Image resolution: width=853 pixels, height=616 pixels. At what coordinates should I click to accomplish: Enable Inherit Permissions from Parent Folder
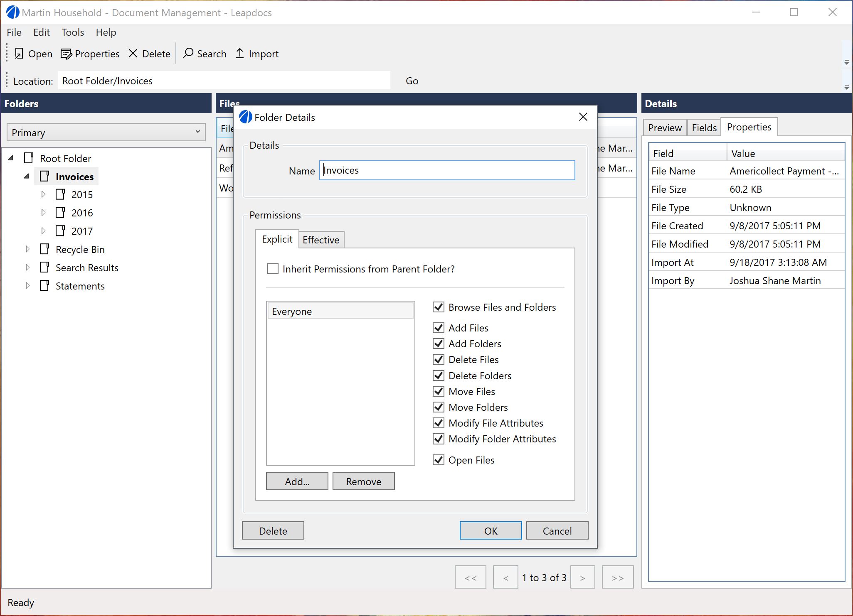click(273, 269)
